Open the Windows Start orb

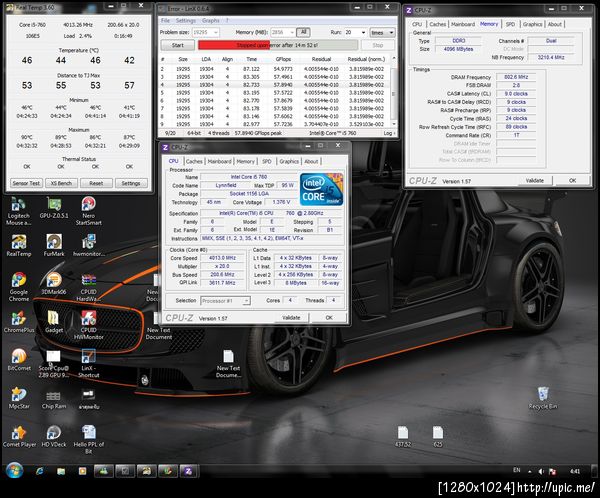pyautogui.click(x=14, y=471)
